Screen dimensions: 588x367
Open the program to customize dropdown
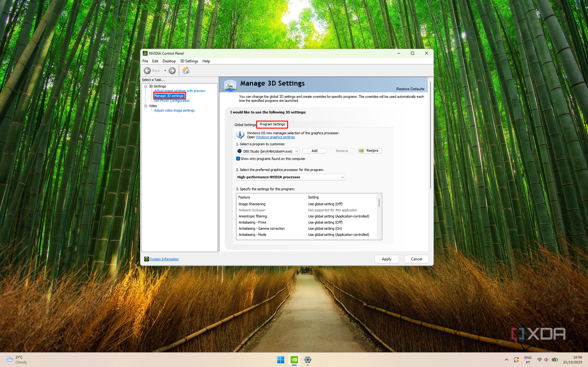point(297,151)
